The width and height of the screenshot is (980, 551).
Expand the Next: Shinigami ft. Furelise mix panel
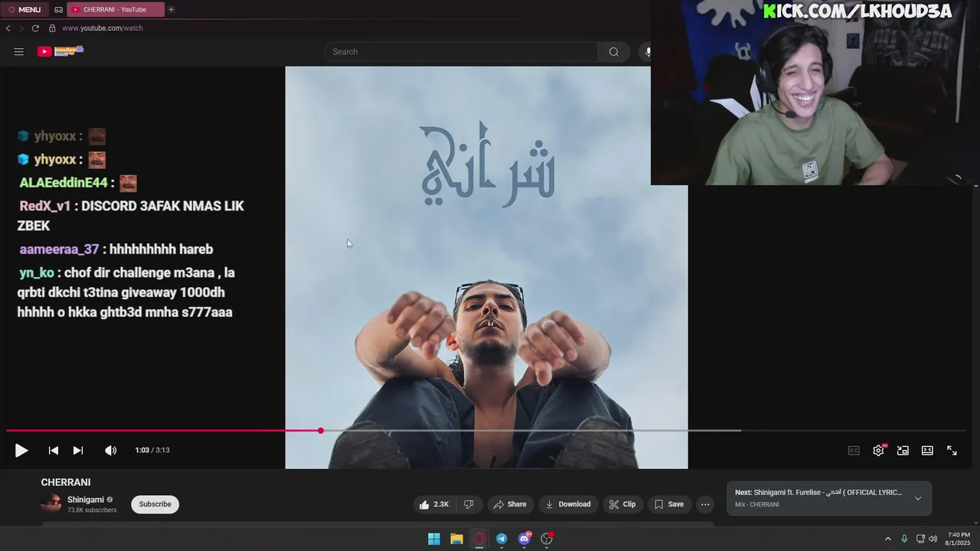click(918, 498)
